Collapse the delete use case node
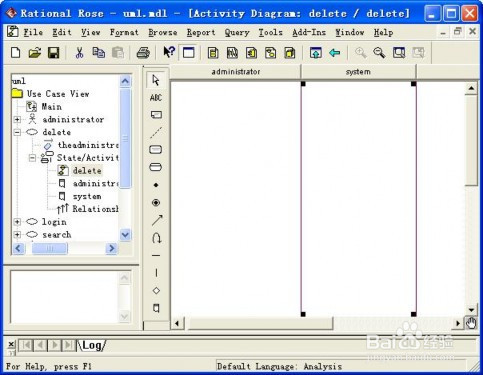The image size is (483, 375). pos(17,132)
